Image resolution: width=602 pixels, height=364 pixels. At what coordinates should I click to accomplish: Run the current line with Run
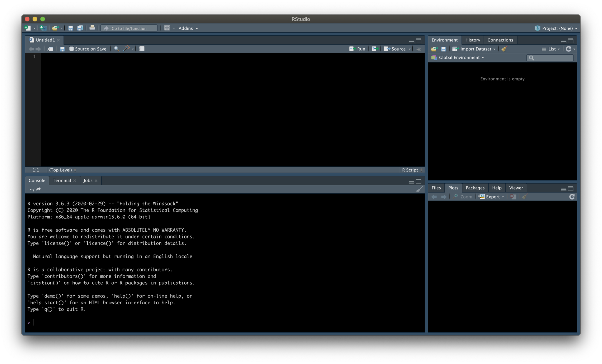pos(357,49)
